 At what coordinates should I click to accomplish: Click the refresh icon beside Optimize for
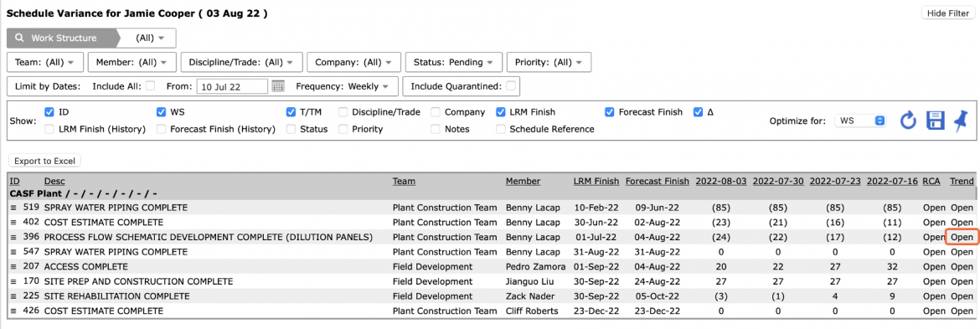click(x=908, y=121)
